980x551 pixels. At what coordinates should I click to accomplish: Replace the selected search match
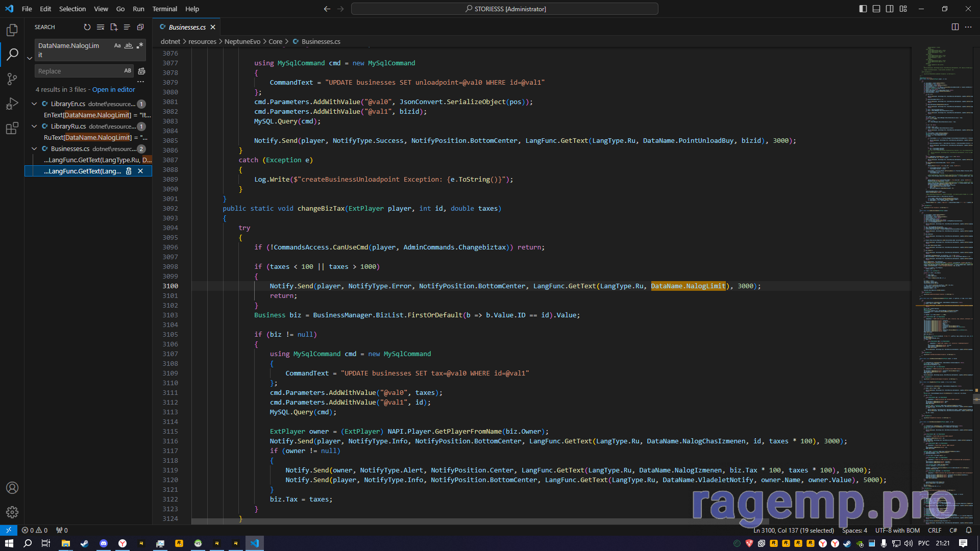point(129,171)
